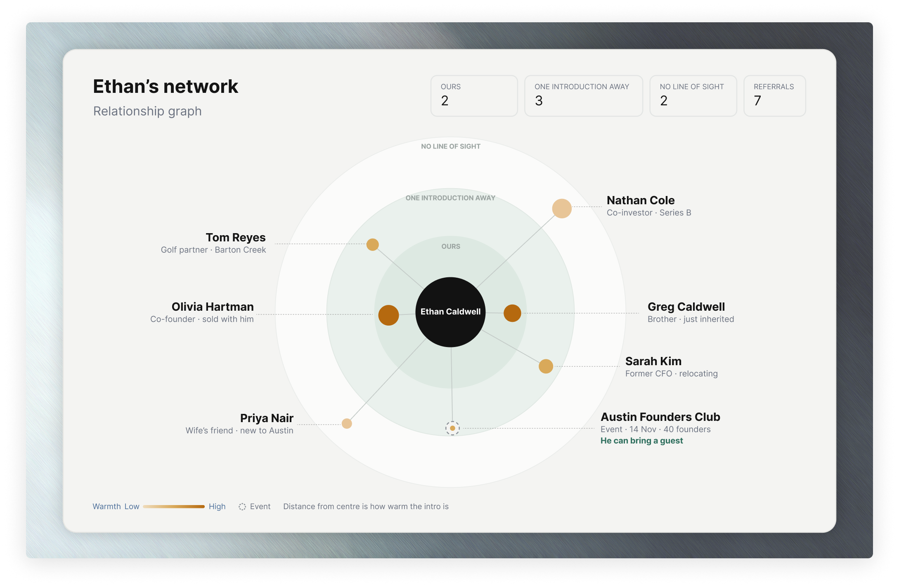Click 'Former CFO · relocating' subtitle
The width and height of the screenshot is (899, 588).
click(x=672, y=374)
